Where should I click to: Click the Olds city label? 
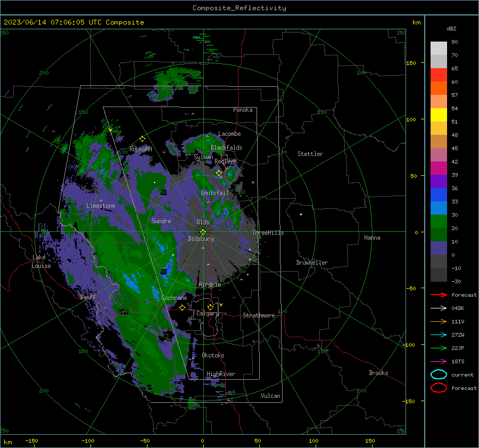click(203, 222)
